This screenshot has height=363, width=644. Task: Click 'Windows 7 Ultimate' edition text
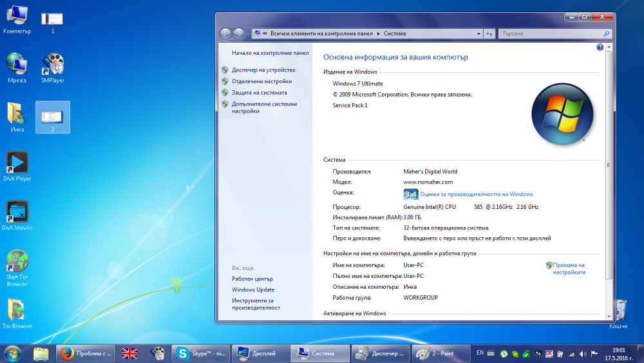click(x=357, y=83)
